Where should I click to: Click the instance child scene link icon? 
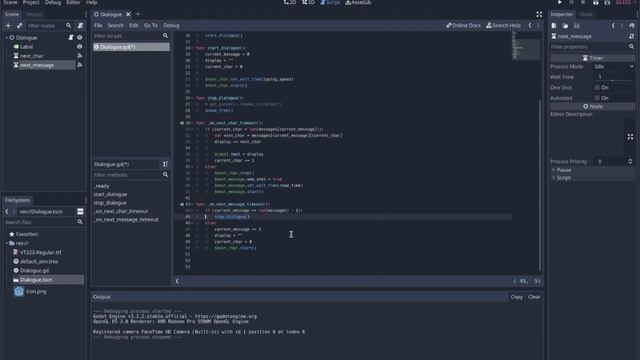coord(20,25)
